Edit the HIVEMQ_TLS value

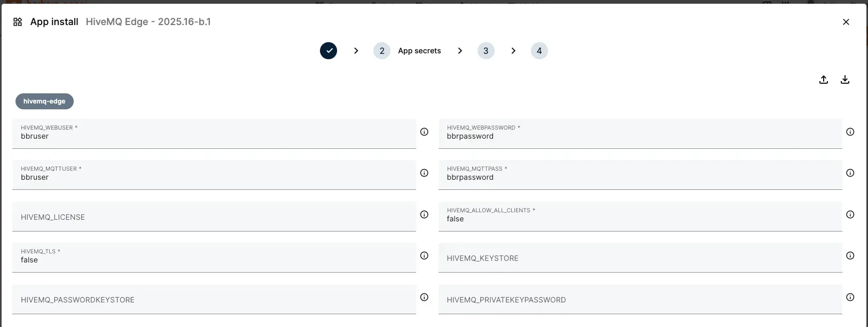click(x=214, y=258)
